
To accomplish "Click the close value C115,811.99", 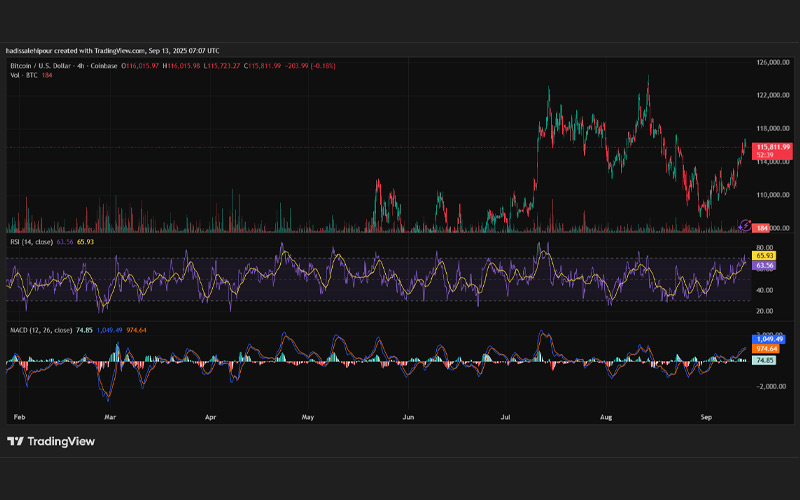I will pos(262,66).
